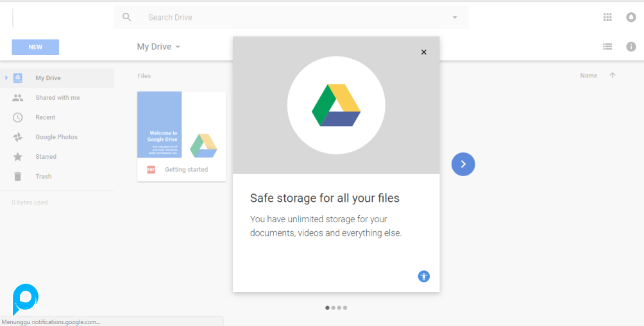Click the Trash bin sidebar icon

tap(18, 176)
